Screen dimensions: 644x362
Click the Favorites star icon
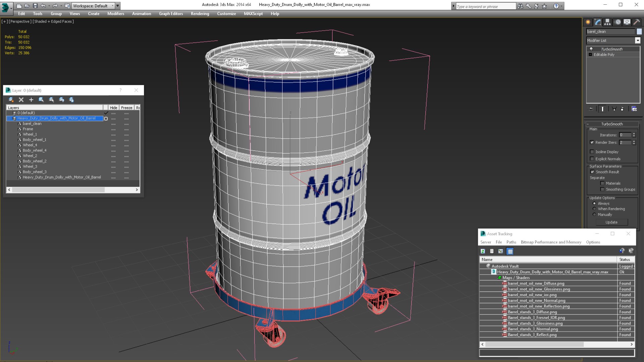point(544,6)
